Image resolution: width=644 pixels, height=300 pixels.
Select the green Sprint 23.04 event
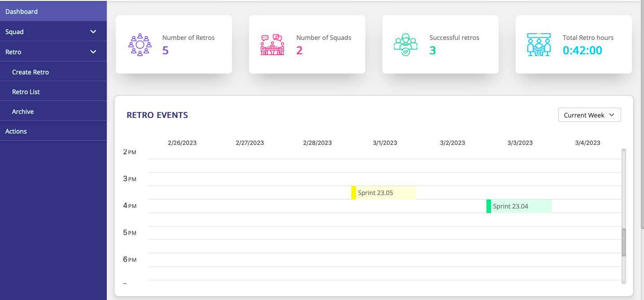coord(518,206)
